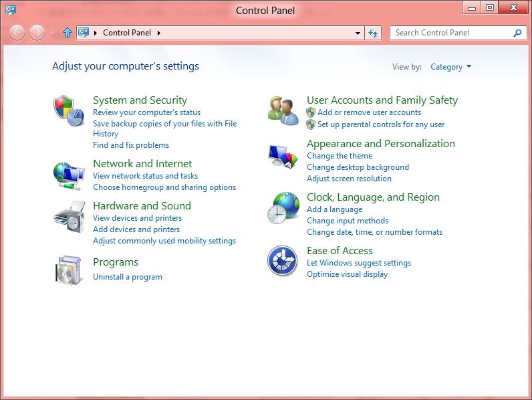Click Add devices and printers
The height and width of the screenshot is (400, 532).
136,229
